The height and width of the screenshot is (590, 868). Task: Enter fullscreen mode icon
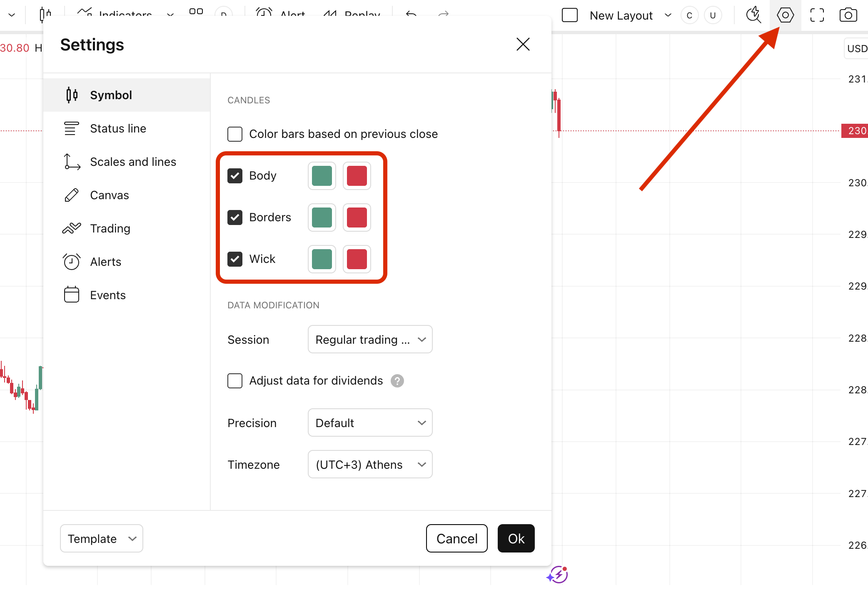pos(817,15)
